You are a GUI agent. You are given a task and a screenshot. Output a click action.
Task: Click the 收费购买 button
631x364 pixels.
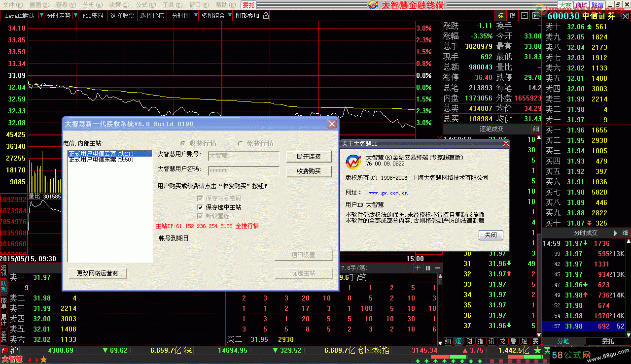[x=309, y=171]
